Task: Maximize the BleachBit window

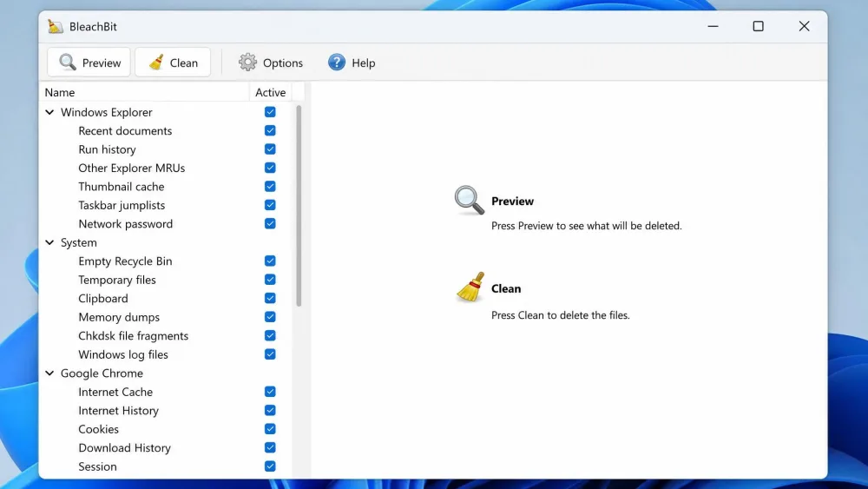Action: click(x=759, y=26)
